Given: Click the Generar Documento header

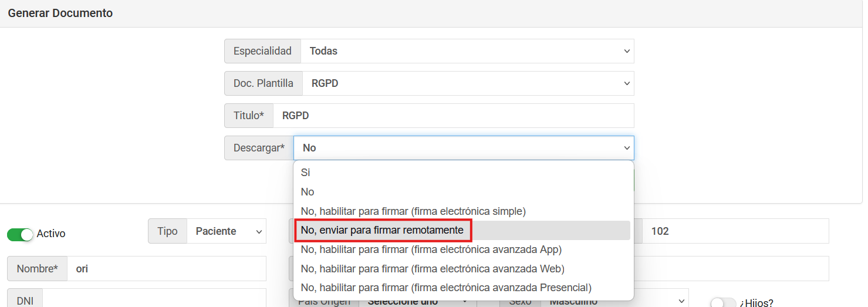Looking at the screenshot, I should [x=60, y=13].
